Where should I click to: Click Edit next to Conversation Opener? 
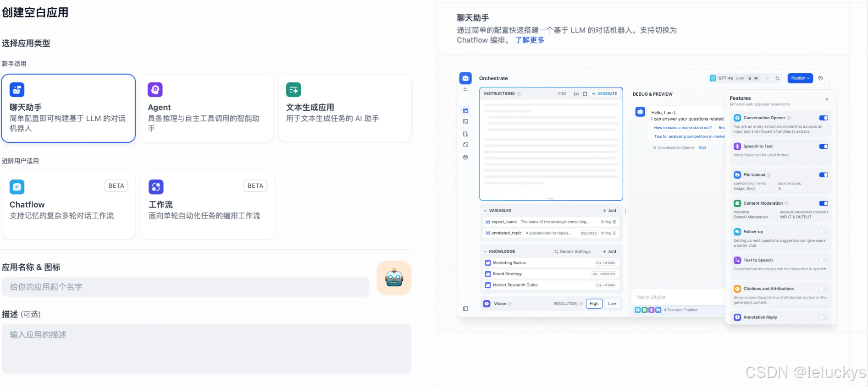(702, 147)
